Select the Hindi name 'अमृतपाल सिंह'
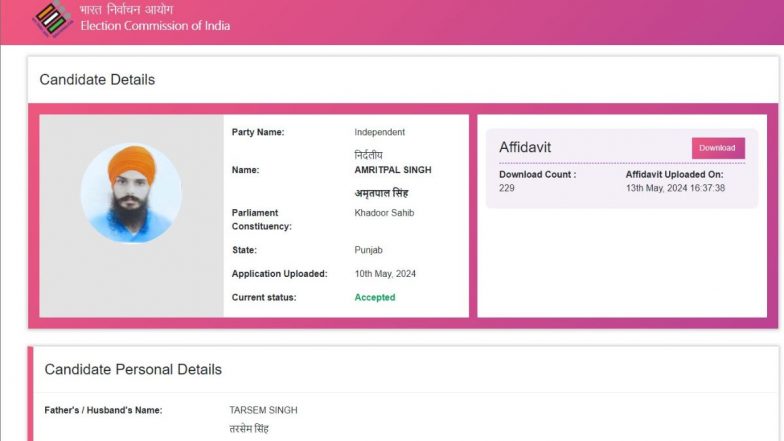The width and height of the screenshot is (784, 441). tap(381, 193)
